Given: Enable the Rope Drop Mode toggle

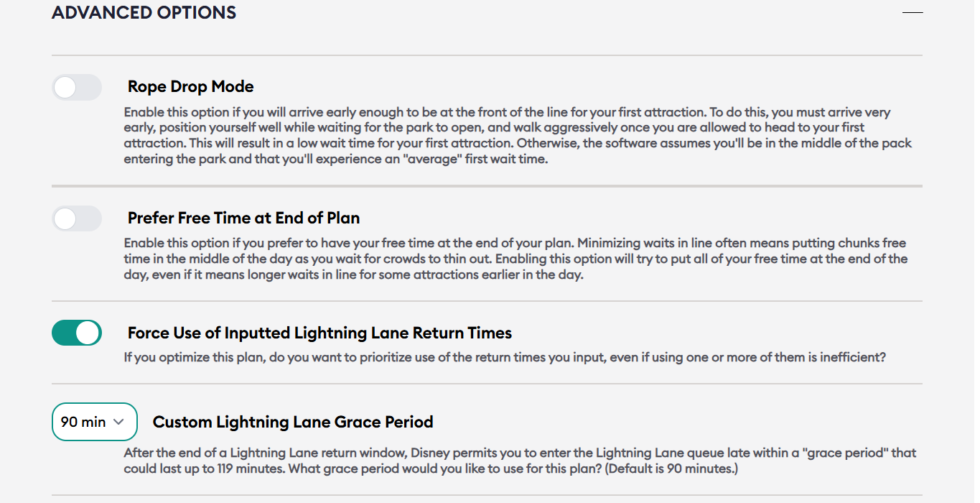Looking at the screenshot, I should tap(77, 88).
